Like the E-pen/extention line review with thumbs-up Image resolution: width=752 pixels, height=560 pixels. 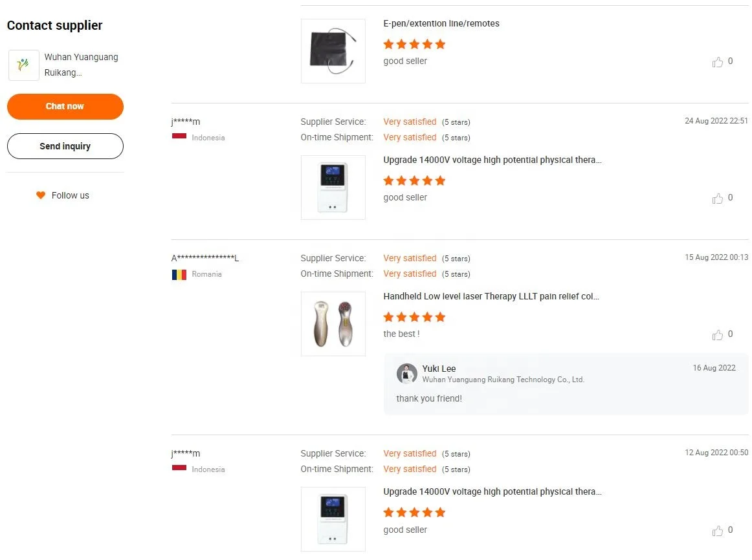click(718, 62)
